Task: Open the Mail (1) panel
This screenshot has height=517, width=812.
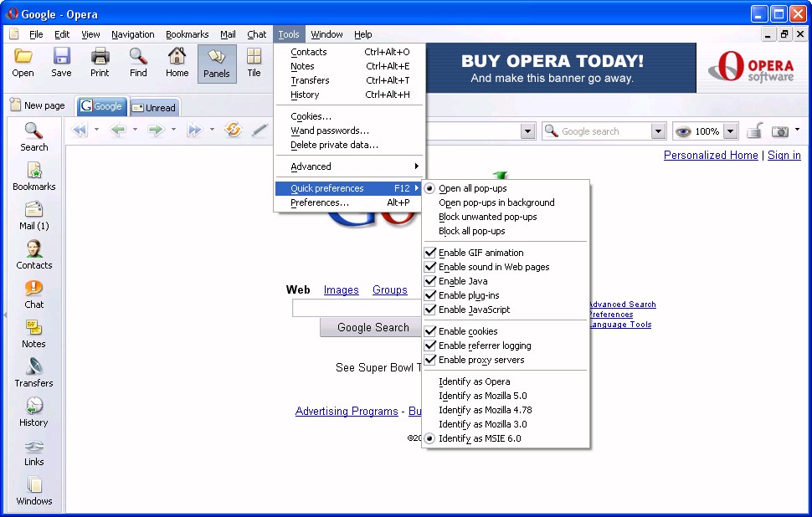Action: [33, 216]
